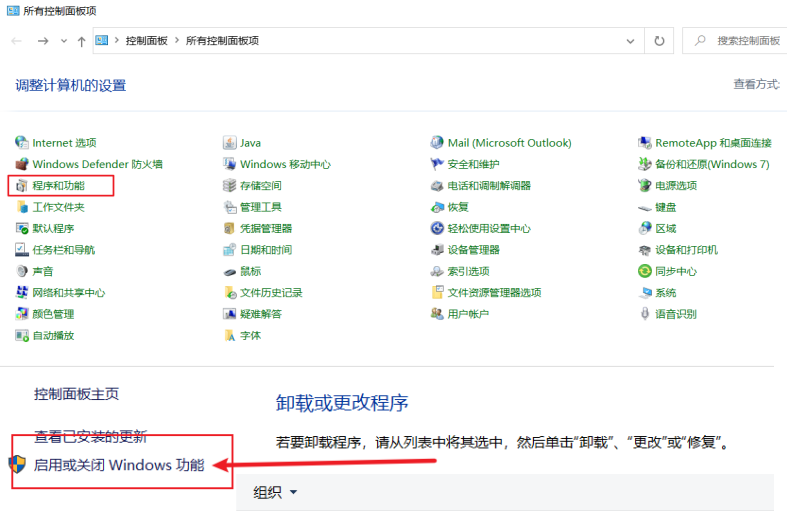Open 管理工具 icon
This screenshot has height=516, width=787.
tap(229, 207)
